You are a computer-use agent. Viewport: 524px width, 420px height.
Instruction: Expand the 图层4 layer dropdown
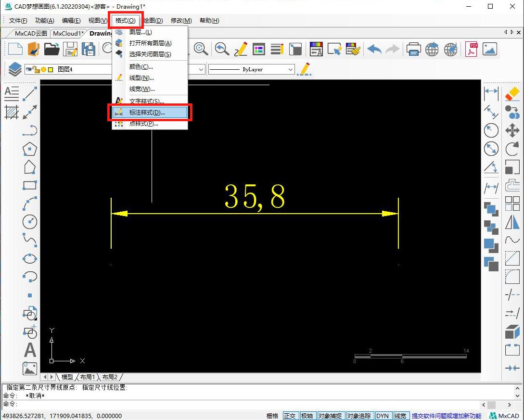tap(65, 69)
